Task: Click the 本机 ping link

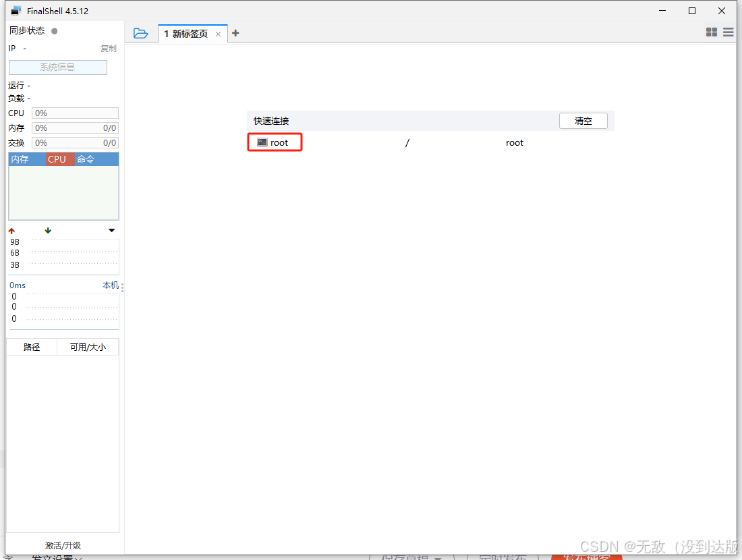Action: [x=110, y=285]
